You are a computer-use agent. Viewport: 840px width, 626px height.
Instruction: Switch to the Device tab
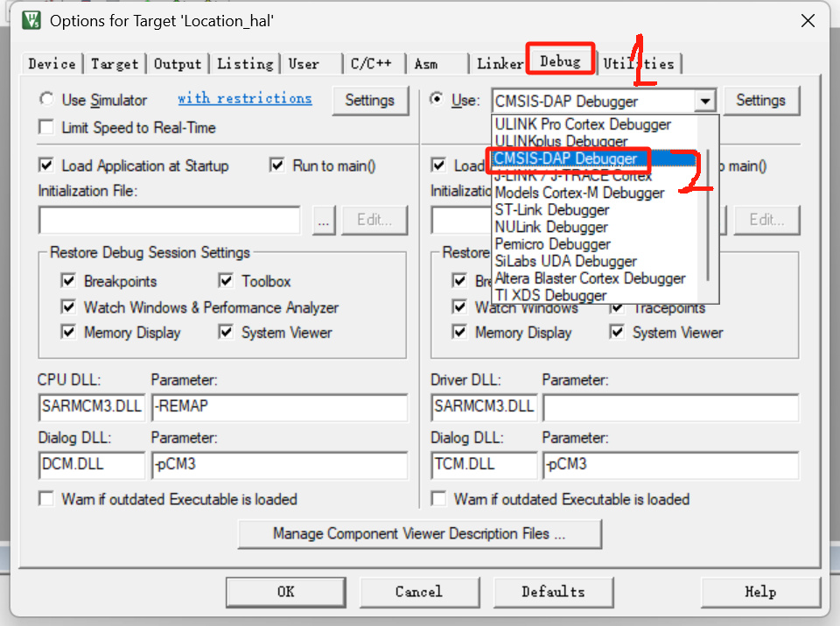pos(52,64)
